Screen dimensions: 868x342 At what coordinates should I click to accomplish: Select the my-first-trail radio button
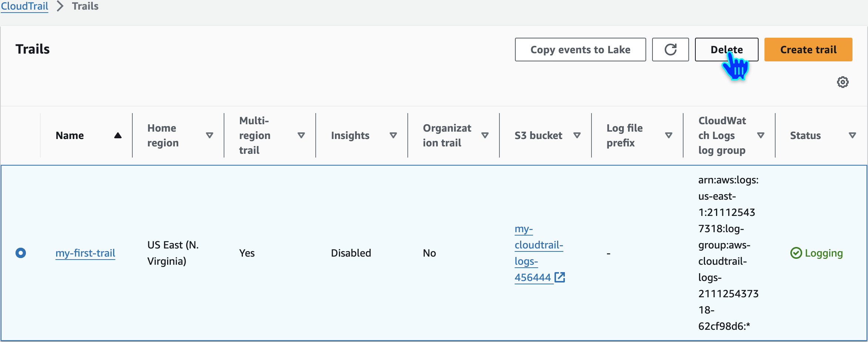click(21, 253)
